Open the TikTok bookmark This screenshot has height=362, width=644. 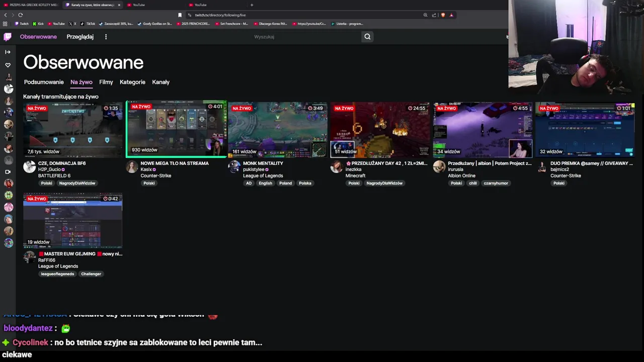pyautogui.click(x=88, y=24)
